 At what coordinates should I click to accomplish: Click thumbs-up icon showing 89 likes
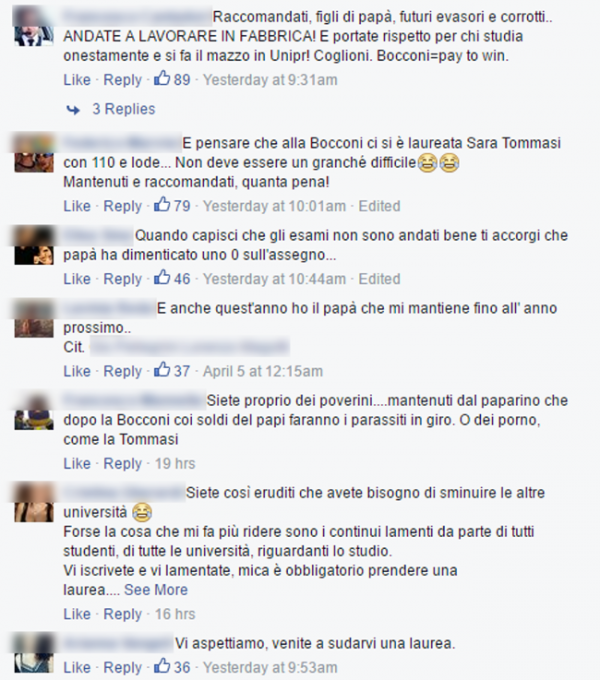[x=162, y=78]
